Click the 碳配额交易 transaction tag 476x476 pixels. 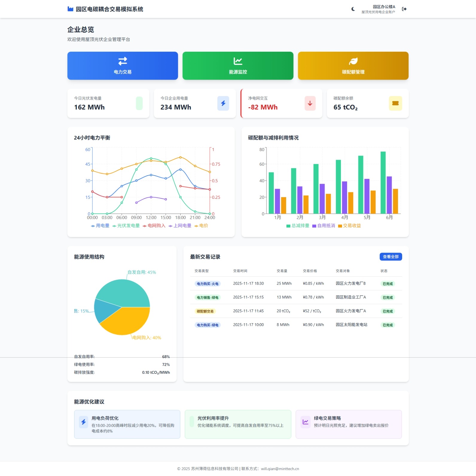coord(205,311)
